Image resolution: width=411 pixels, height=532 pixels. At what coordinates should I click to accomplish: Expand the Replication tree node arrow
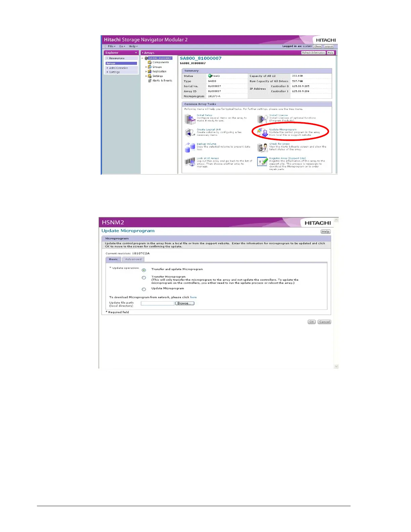pos(146,72)
